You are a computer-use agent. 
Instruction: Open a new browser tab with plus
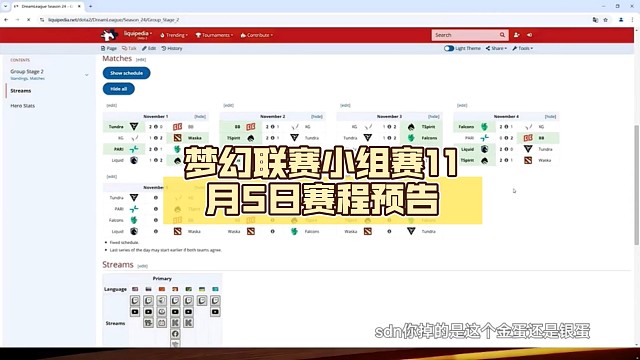tap(91, 6)
